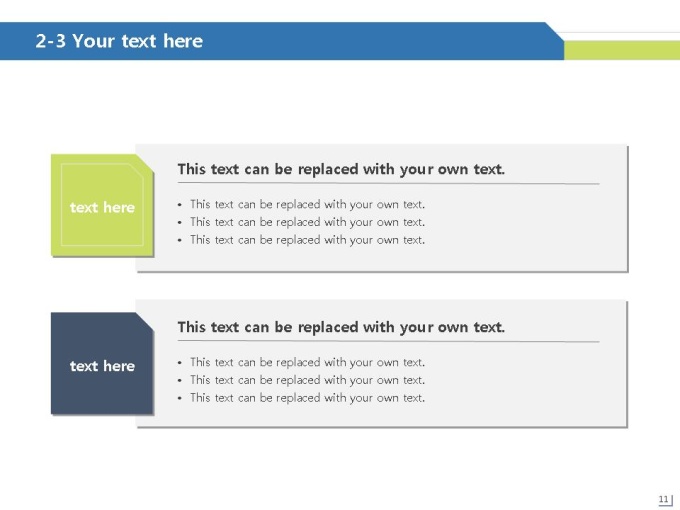Select the blue title banner shape
The height and width of the screenshot is (510, 680).
click(x=282, y=41)
